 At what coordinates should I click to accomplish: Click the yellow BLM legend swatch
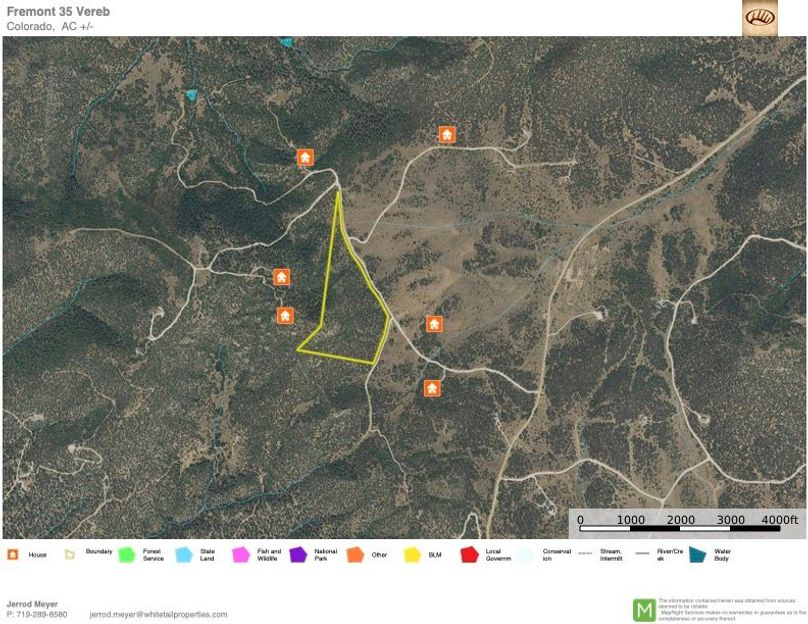click(412, 555)
